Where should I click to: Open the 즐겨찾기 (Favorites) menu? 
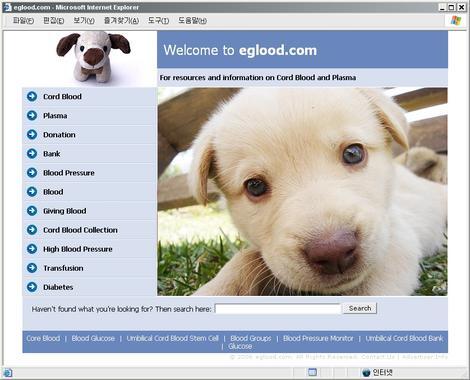pyautogui.click(x=121, y=21)
